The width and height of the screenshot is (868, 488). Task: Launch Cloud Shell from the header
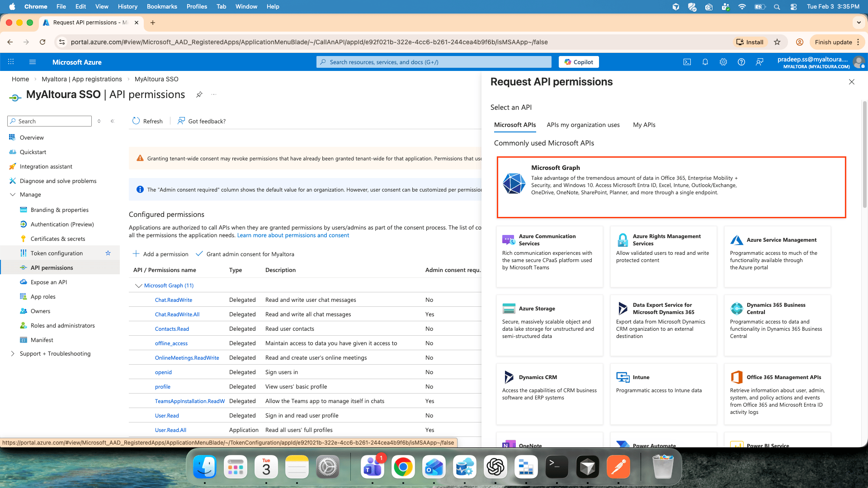click(x=687, y=62)
